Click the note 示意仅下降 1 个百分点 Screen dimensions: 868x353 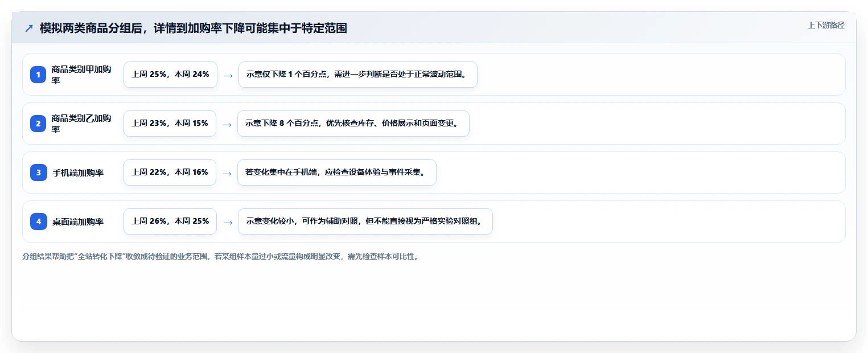click(x=357, y=75)
